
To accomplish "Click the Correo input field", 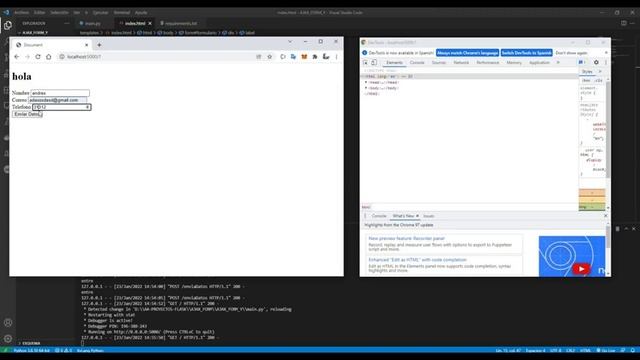I will click(x=58, y=100).
